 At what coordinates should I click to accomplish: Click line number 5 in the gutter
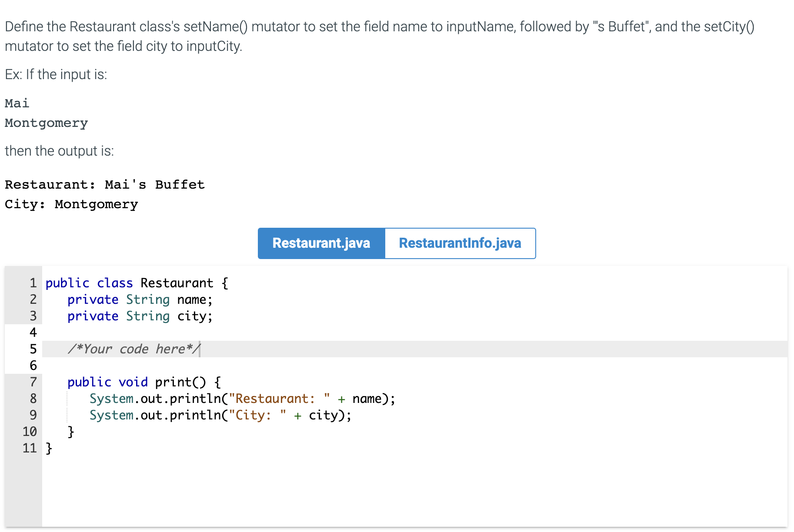33,349
